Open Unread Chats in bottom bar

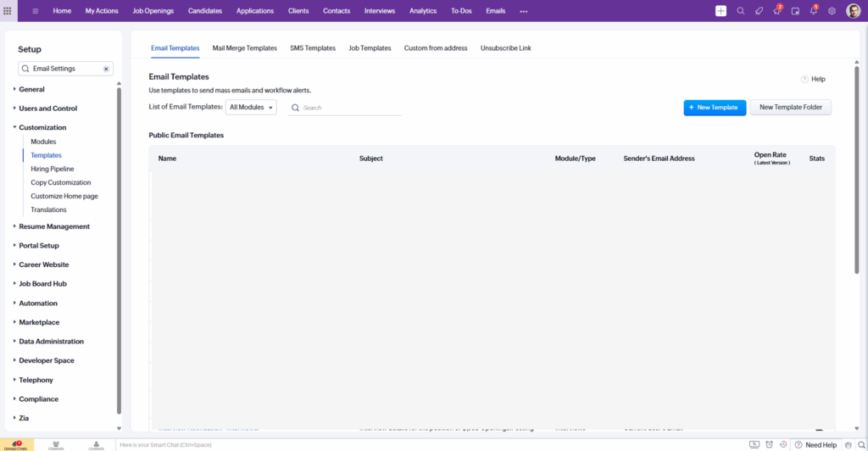tap(16, 444)
